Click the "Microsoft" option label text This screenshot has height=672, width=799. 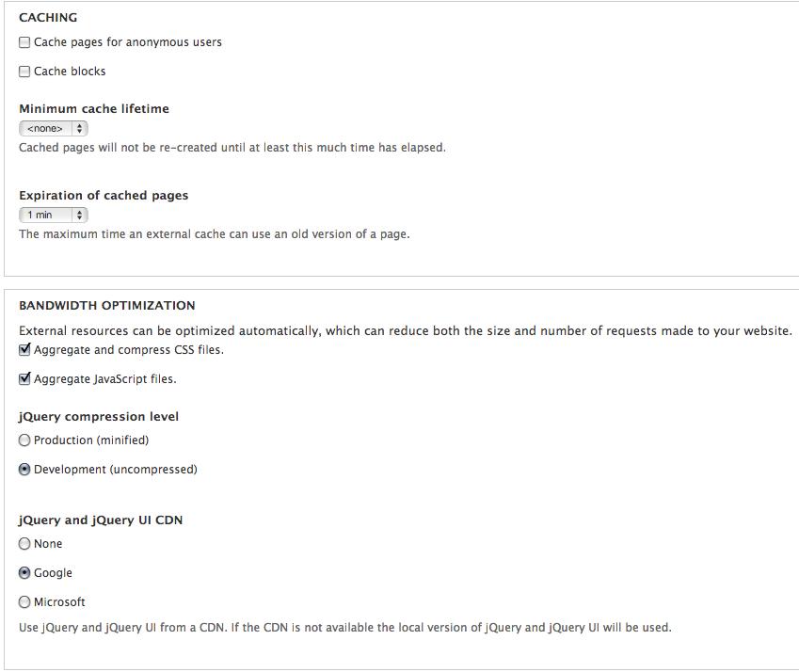59,602
